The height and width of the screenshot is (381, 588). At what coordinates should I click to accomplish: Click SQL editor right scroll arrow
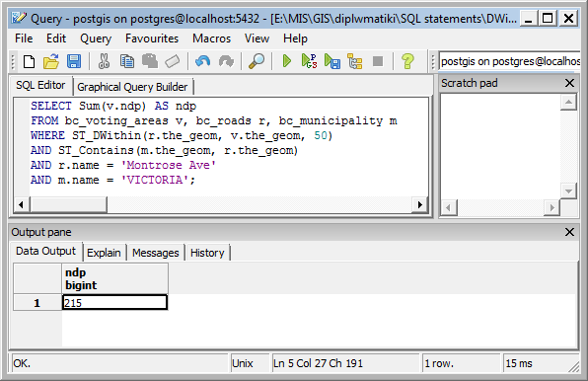point(420,204)
